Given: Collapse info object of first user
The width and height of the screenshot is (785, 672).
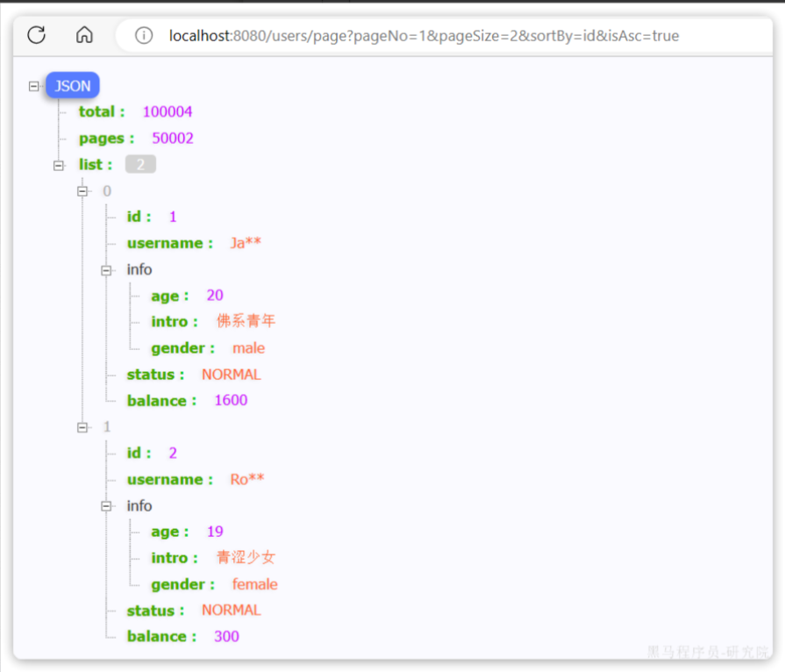Looking at the screenshot, I should tap(107, 269).
